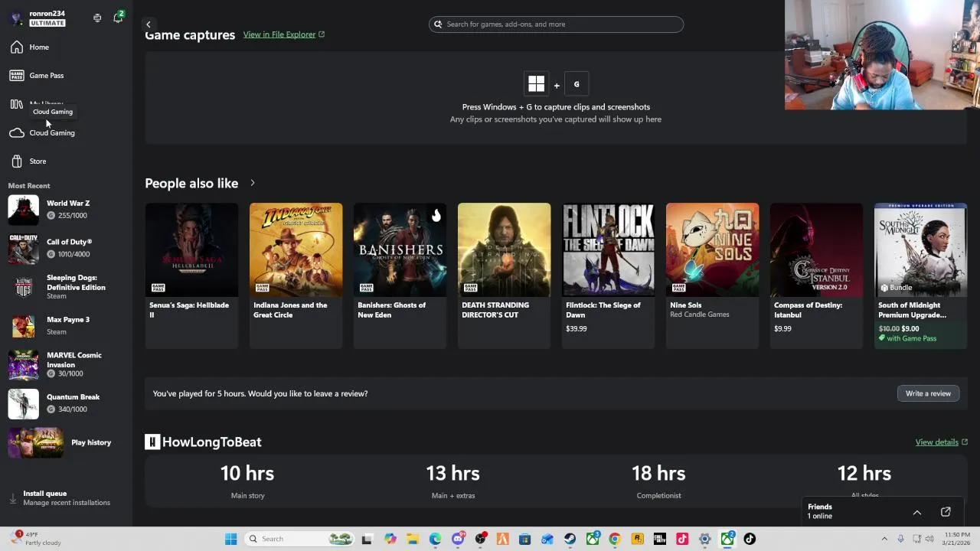Viewport: 980px width, 551px height.
Task: Select South of Midnight Premium Upgrade cover
Action: point(921,249)
